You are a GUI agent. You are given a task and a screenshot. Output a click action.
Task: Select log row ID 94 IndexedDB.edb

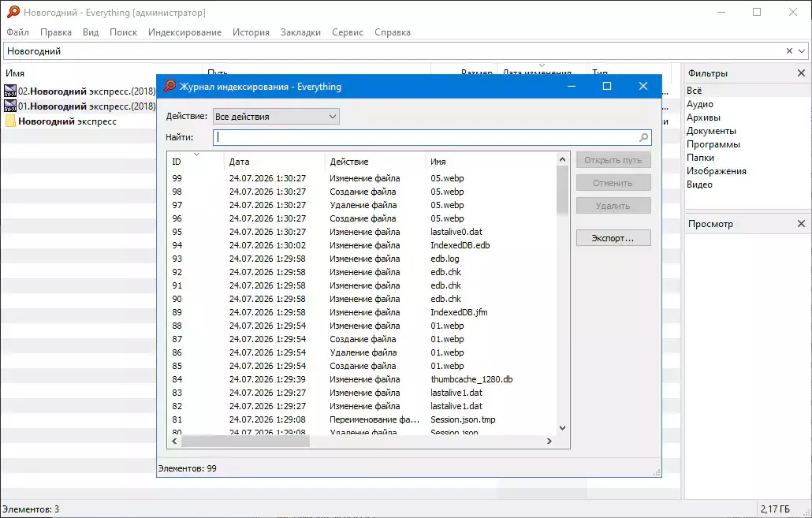coord(362,245)
